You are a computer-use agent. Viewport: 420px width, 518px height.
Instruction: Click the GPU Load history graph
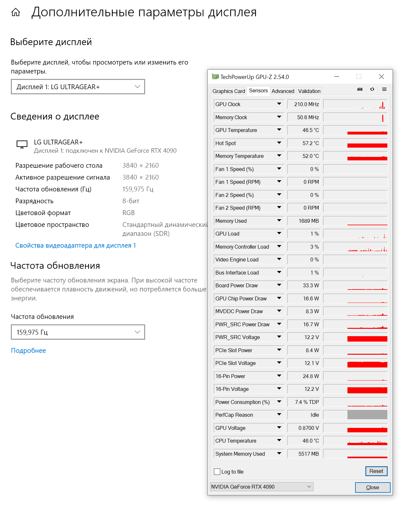point(355,234)
